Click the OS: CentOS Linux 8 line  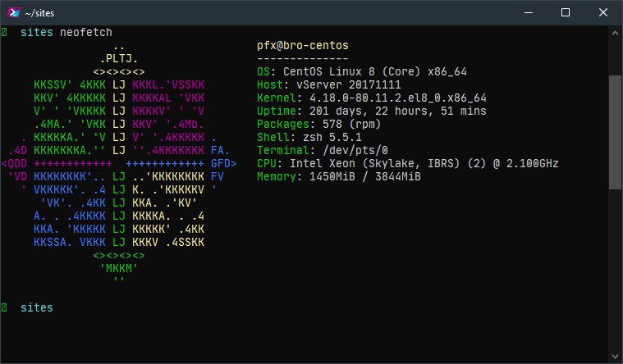(x=361, y=72)
